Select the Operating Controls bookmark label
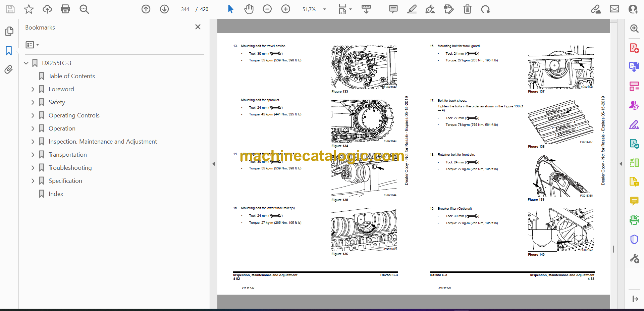 pyautogui.click(x=74, y=115)
